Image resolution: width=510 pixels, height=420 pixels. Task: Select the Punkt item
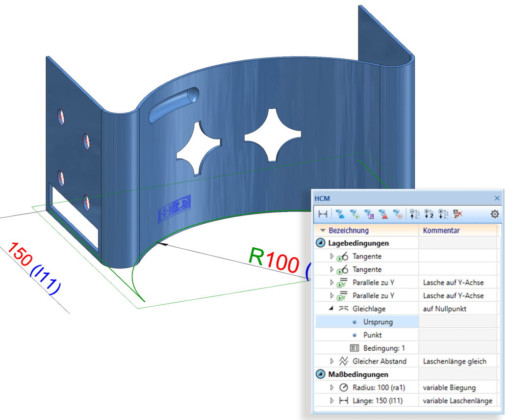click(x=372, y=335)
